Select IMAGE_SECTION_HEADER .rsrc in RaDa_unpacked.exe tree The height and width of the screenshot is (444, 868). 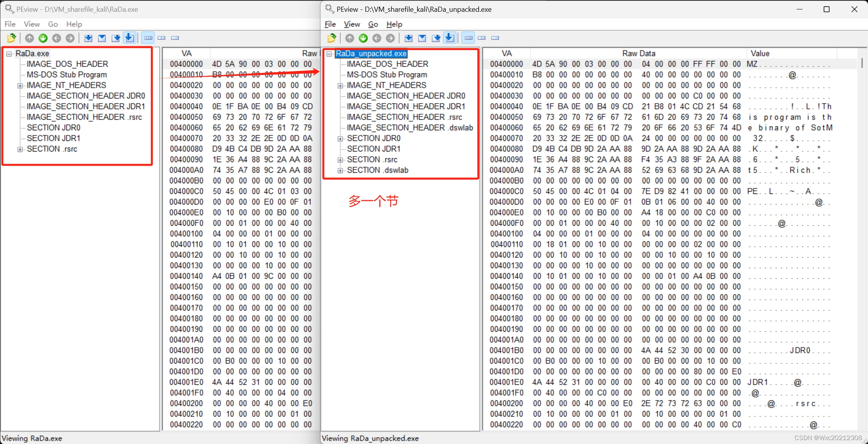(x=405, y=117)
